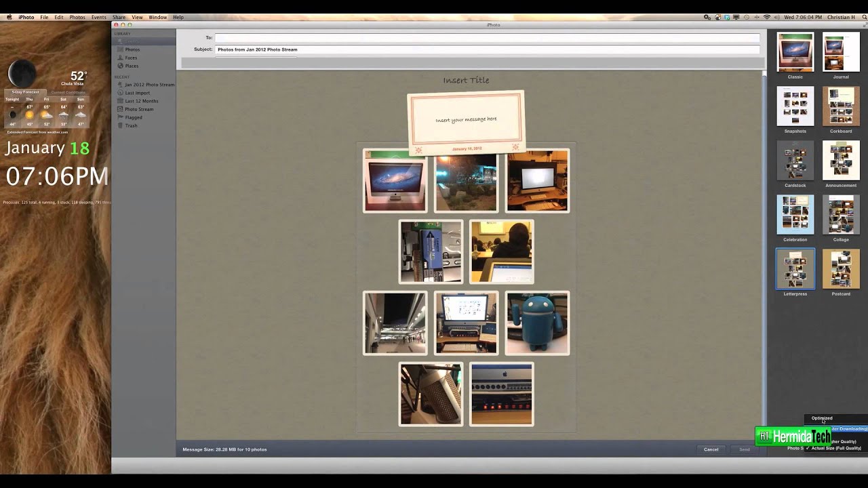Choose the Classic email theme

[x=795, y=52]
